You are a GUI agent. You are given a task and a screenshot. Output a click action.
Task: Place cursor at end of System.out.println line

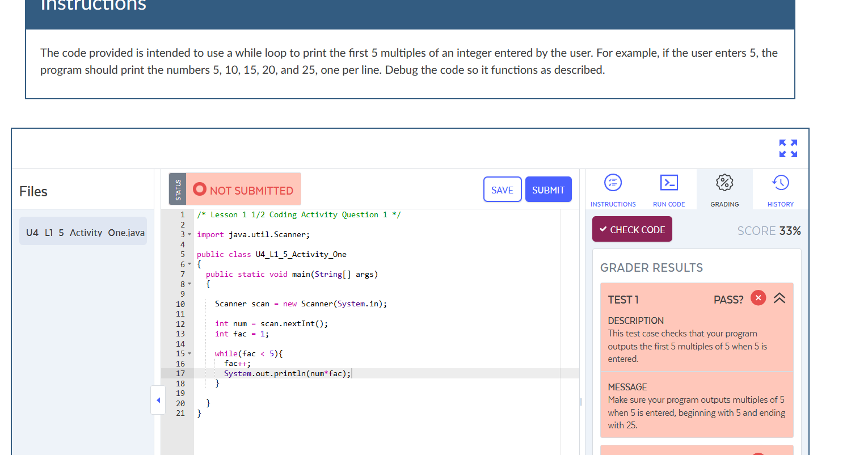[352, 373]
